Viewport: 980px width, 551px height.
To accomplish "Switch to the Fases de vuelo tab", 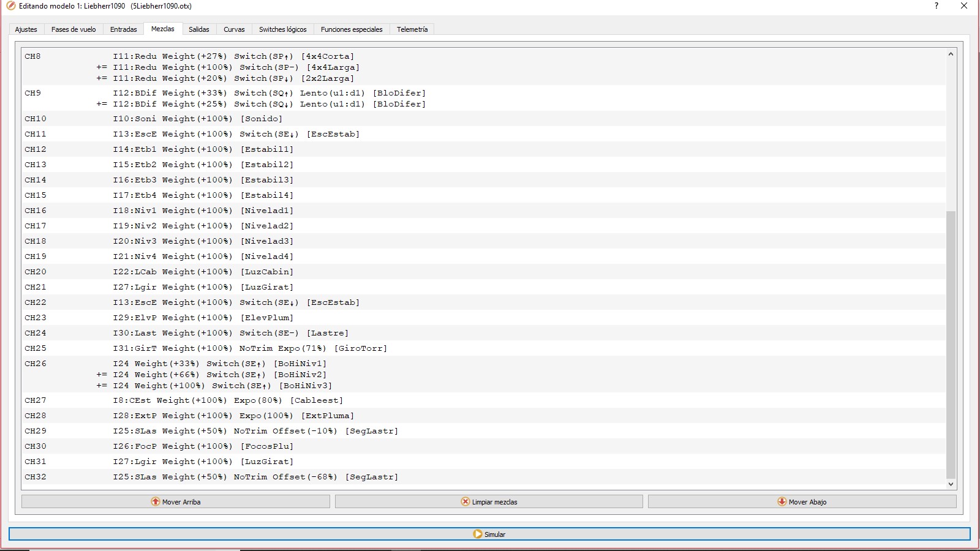I will tap(73, 29).
